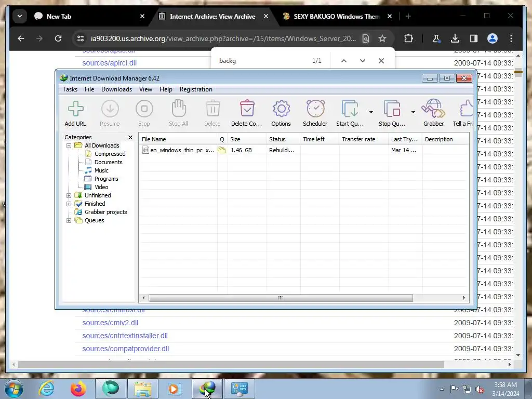Open Chrome extensions puzzle icon
Viewport: 532px width, 399px height.
point(408,38)
